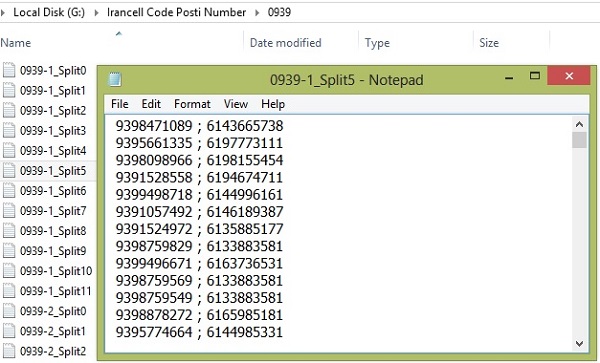600x363 pixels.
Task: Click the 0939 breadcrumb in address bar
Action: (279, 12)
